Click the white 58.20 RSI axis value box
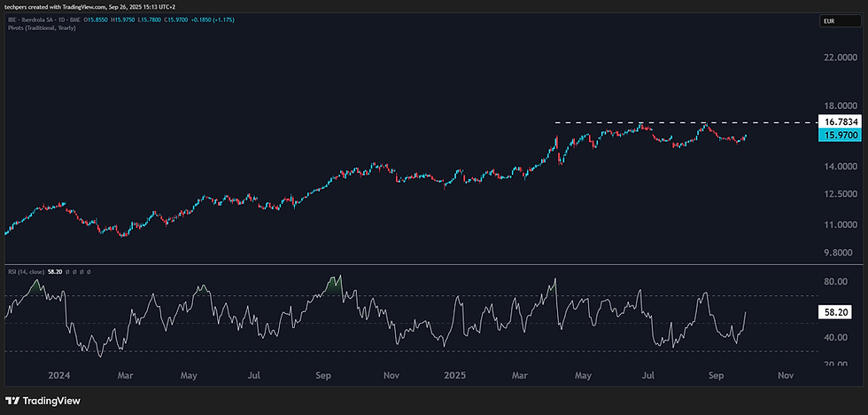The width and height of the screenshot is (868, 415). click(836, 312)
